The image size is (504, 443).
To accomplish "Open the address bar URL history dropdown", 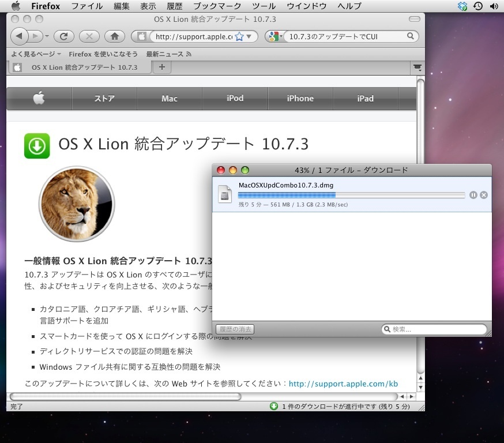I will (249, 37).
